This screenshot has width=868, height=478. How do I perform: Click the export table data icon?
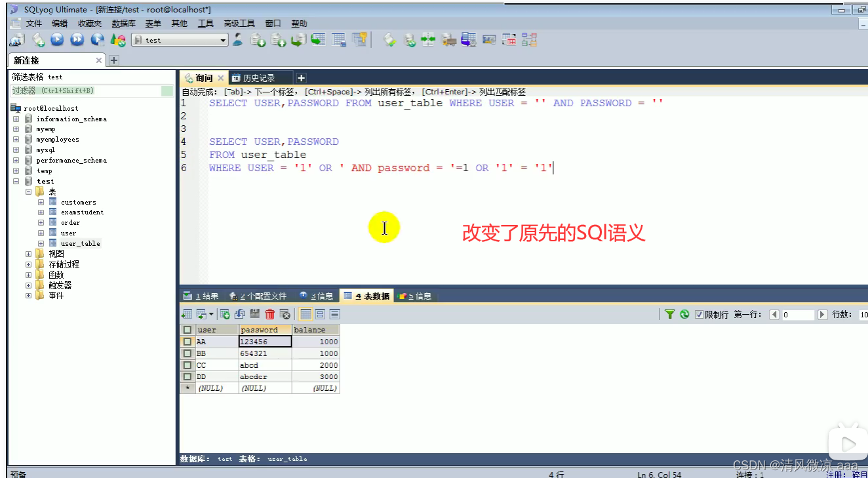coord(186,314)
